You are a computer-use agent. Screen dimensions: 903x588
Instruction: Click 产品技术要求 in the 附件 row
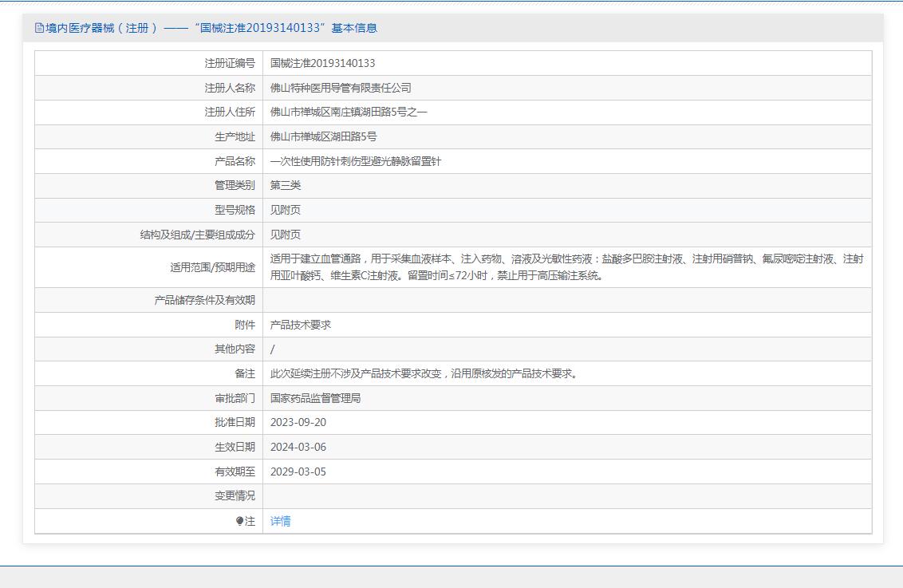coord(301,325)
